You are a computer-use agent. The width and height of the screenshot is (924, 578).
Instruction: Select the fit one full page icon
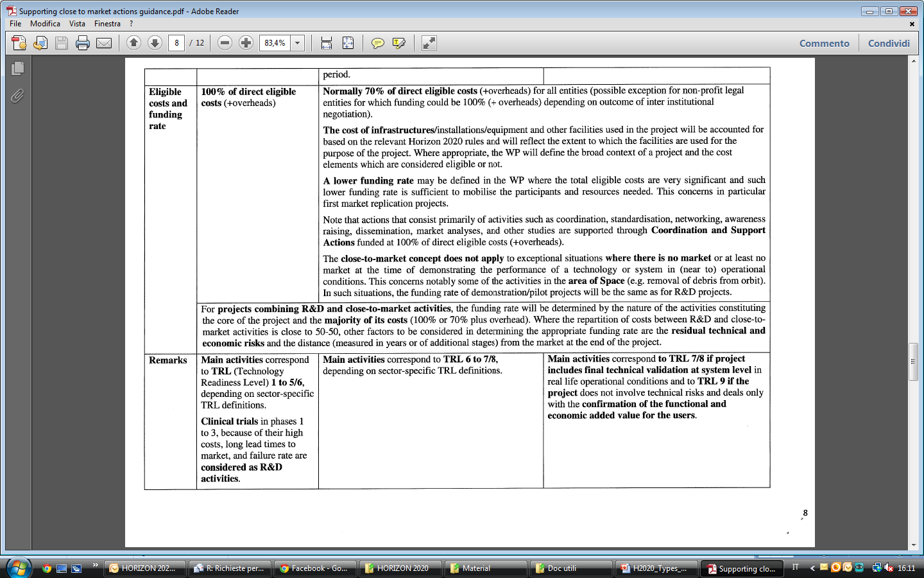(348, 43)
